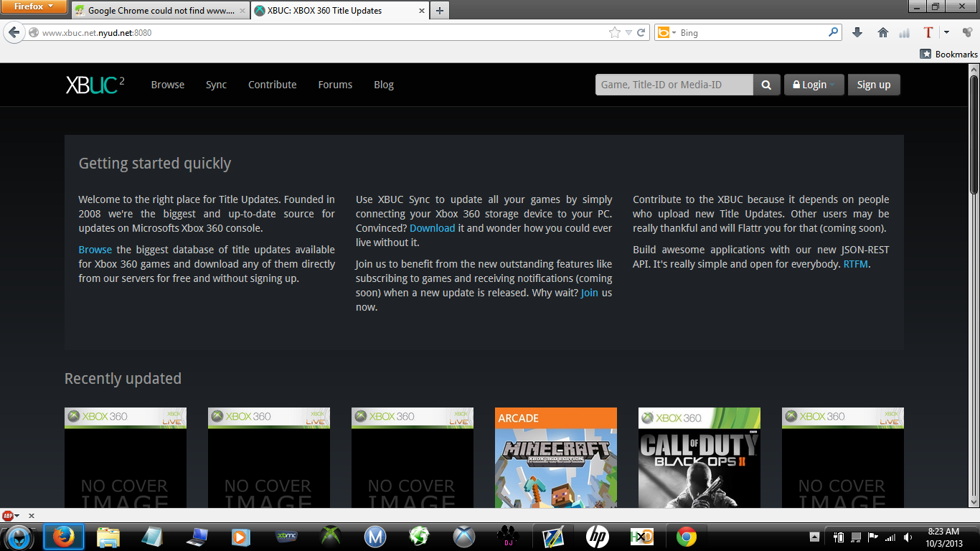This screenshot has width=980, height=551.
Task: Click the browser back arrow button
Action: point(14,32)
